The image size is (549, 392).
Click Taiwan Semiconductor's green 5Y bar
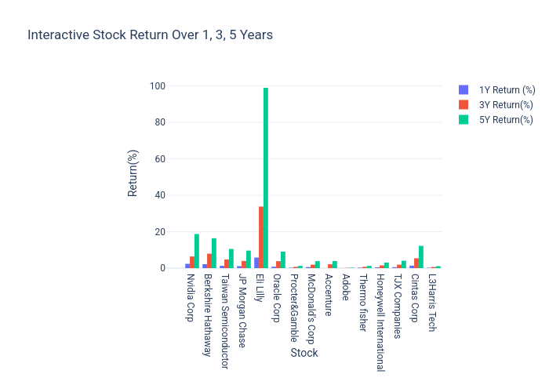[231, 258]
